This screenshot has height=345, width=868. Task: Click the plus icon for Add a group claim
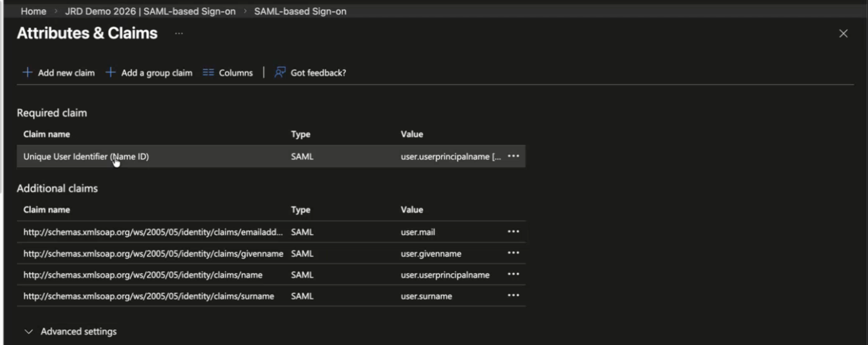coord(111,72)
